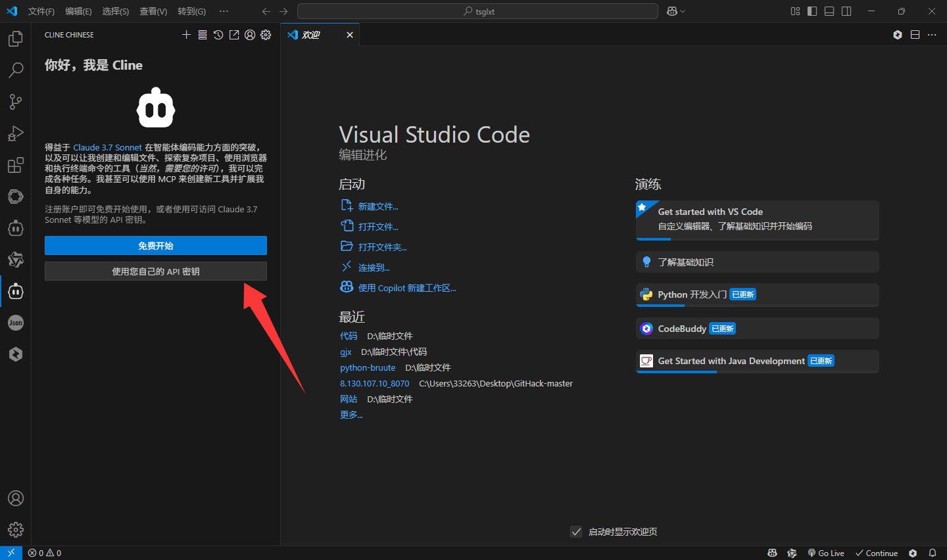947x560 pixels.
Task: Click 新建文件... link
Action: pos(378,206)
